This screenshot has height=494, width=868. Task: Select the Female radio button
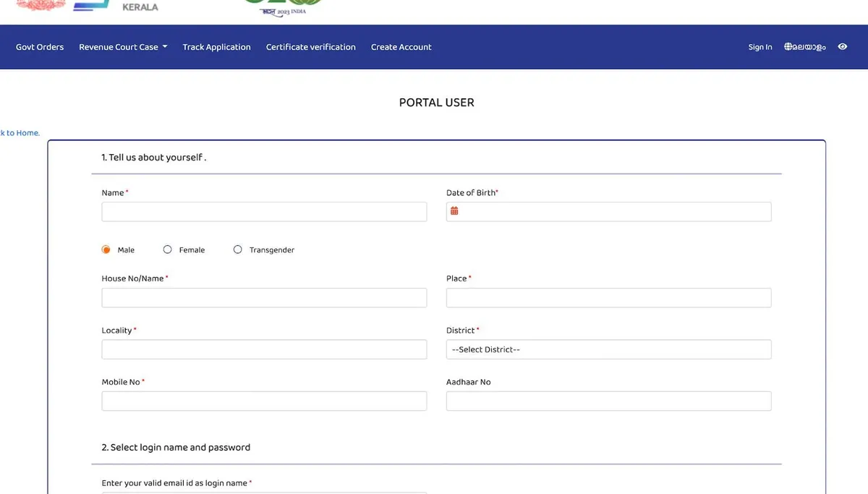[167, 249]
